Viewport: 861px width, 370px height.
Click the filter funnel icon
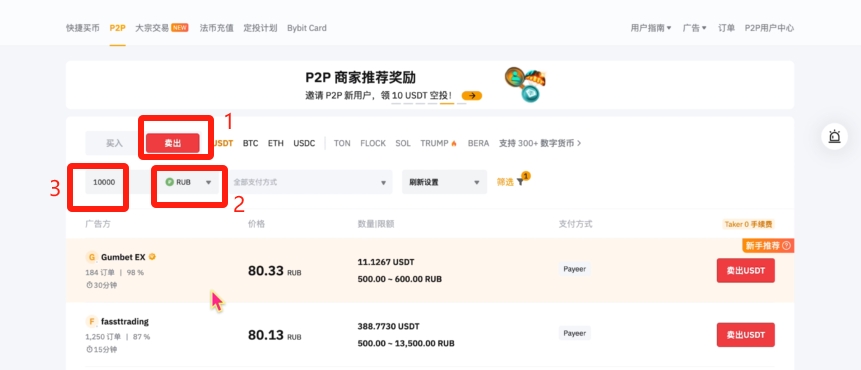520,182
